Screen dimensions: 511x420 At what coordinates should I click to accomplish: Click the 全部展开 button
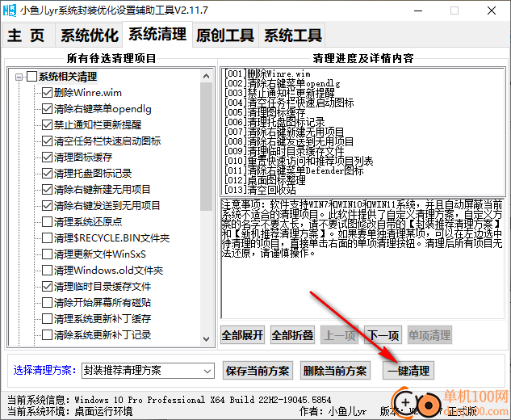[242, 335]
